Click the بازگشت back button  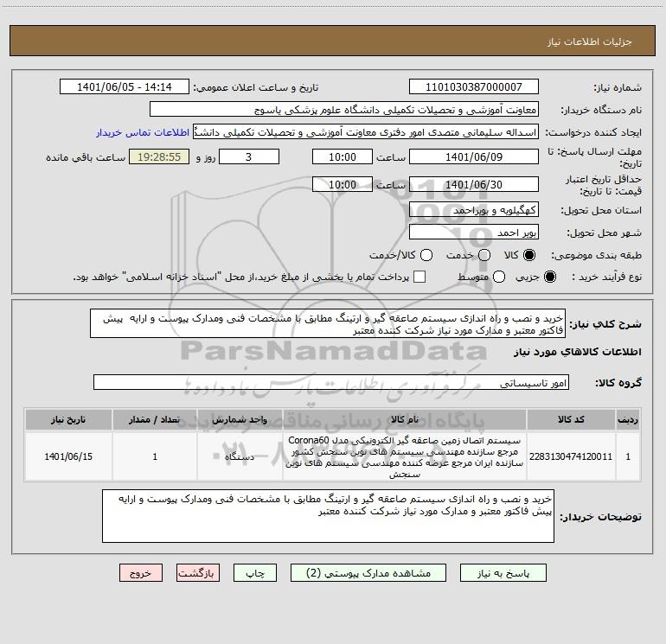198,573
